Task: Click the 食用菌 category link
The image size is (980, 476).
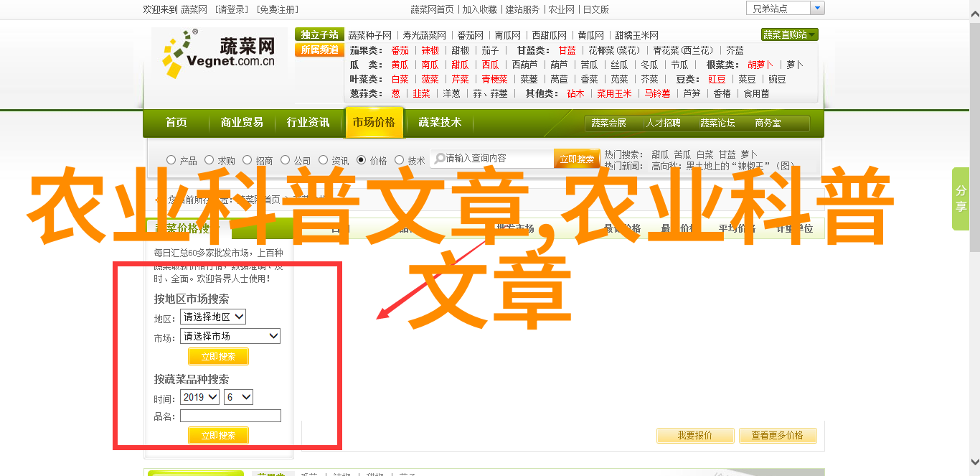Action: 756,93
